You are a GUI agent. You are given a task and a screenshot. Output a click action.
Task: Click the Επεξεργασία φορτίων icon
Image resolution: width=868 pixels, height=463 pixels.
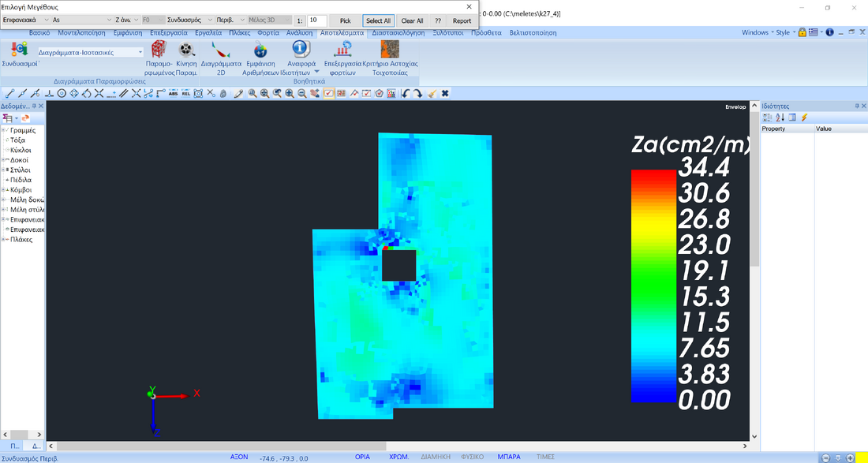342,50
